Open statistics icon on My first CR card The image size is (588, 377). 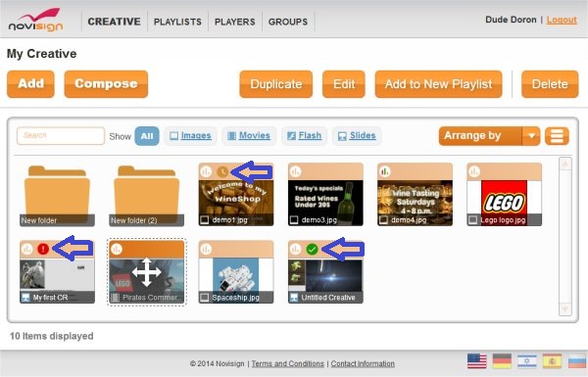(x=27, y=249)
